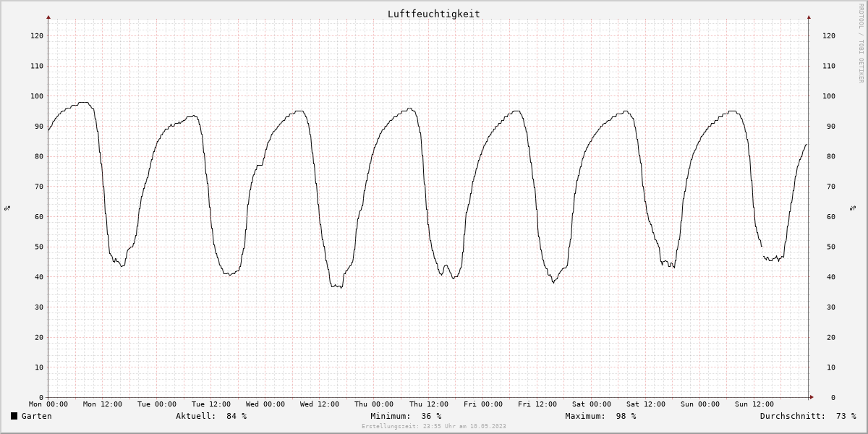
Task: Click the 110 label on the right axis
Action: tap(829, 66)
